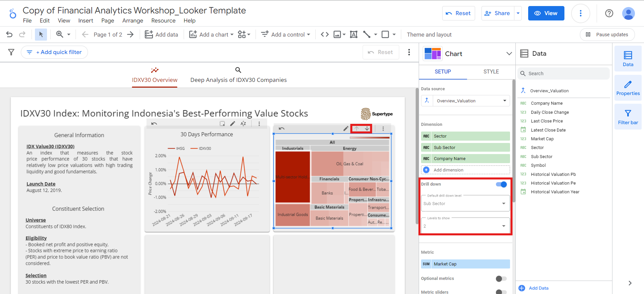Click Add quick filter button

[x=54, y=52]
